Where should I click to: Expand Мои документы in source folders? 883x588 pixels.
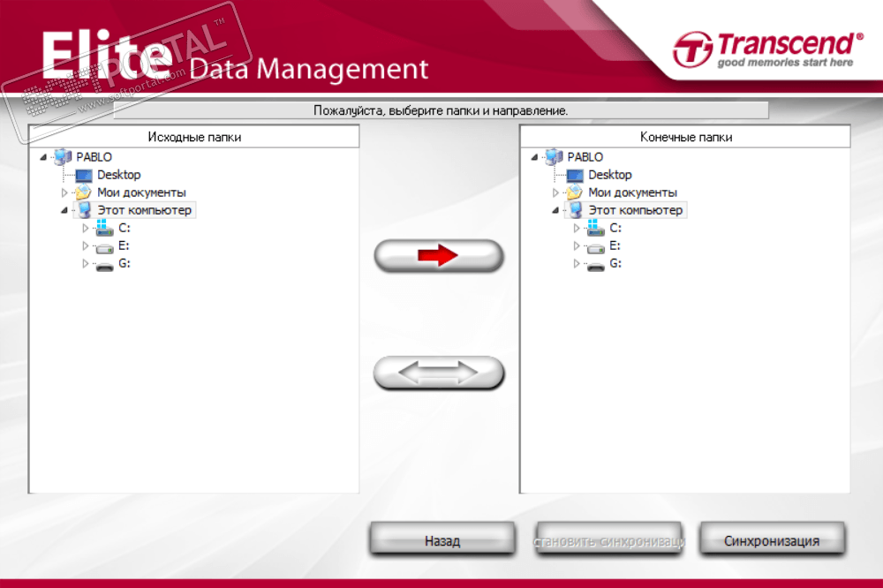[64, 192]
